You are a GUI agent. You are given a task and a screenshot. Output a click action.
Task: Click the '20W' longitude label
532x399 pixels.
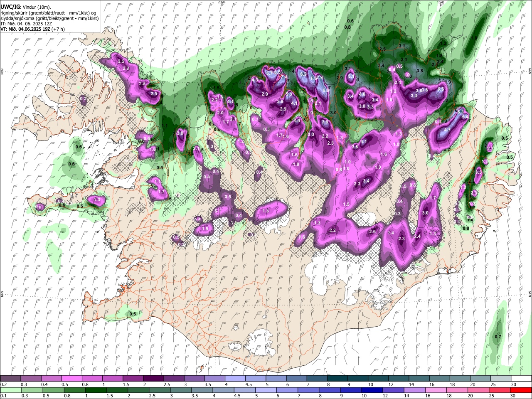click(x=221, y=2)
